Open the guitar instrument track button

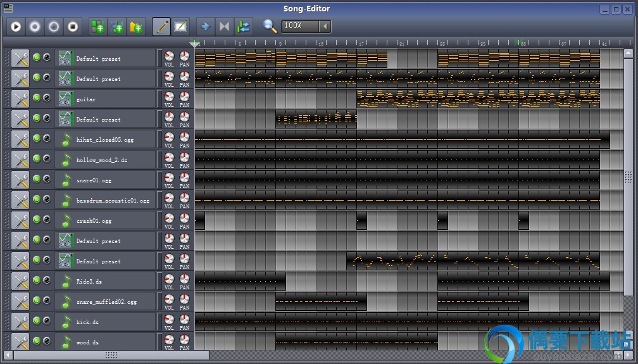pos(105,99)
